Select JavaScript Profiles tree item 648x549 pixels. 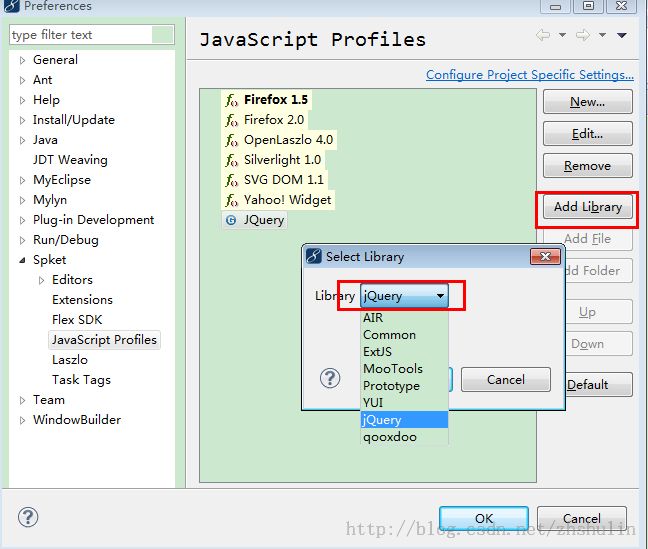(x=104, y=340)
